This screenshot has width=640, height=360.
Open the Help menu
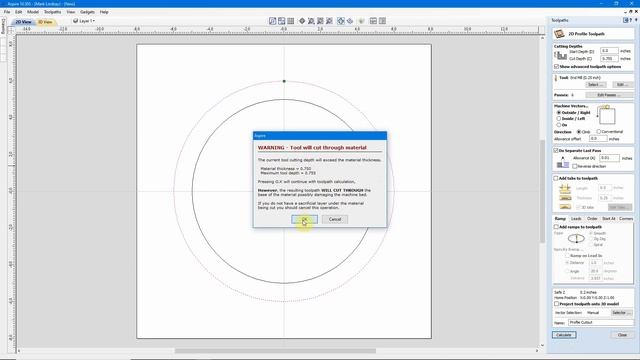pos(104,12)
